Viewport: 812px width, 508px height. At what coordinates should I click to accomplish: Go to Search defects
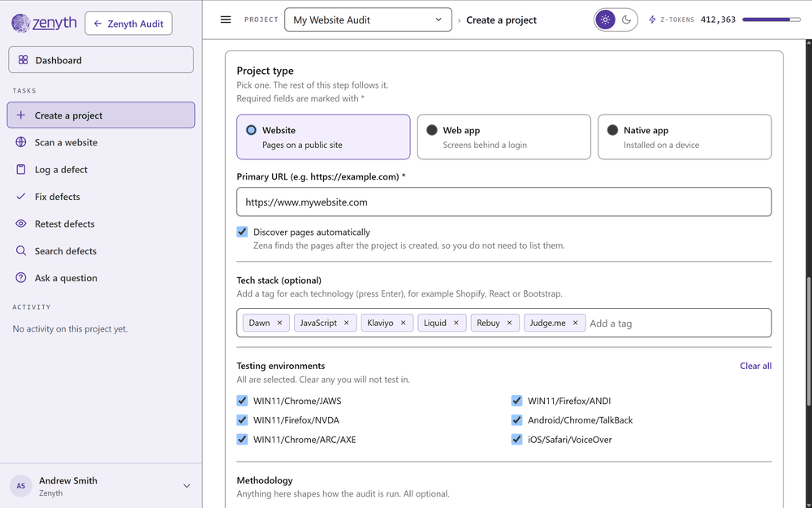[101, 251]
